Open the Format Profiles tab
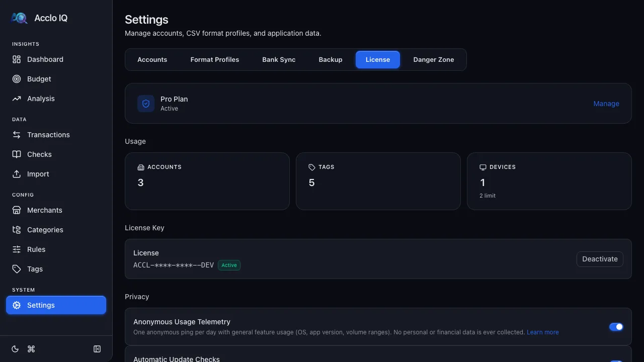This screenshot has height=362, width=644. [x=215, y=59]
